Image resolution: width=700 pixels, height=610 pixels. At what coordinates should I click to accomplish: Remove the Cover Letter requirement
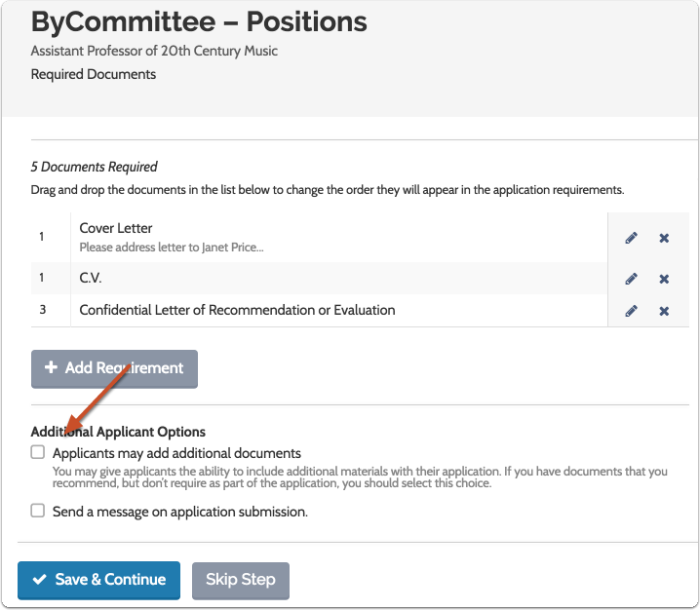click(664, 238)
